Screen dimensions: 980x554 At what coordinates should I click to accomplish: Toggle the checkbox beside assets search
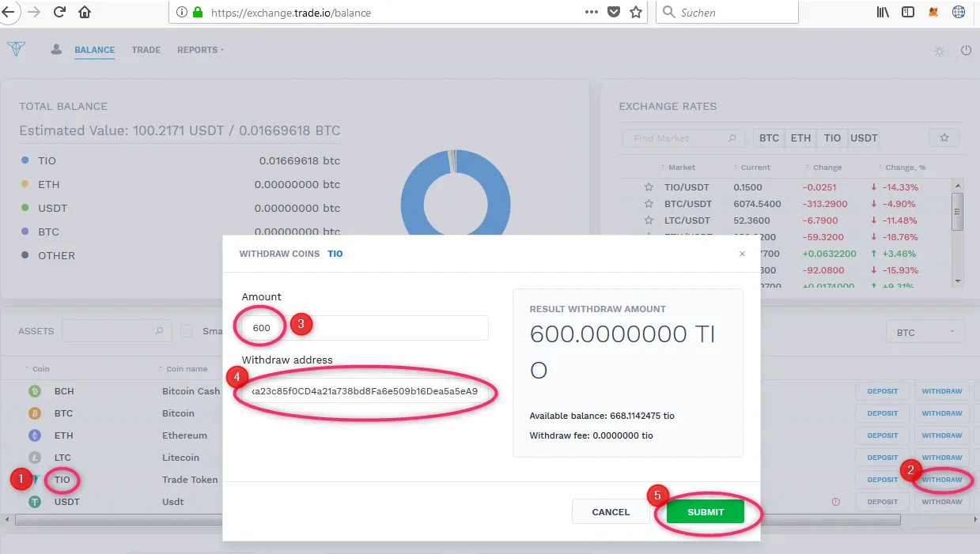187,331
